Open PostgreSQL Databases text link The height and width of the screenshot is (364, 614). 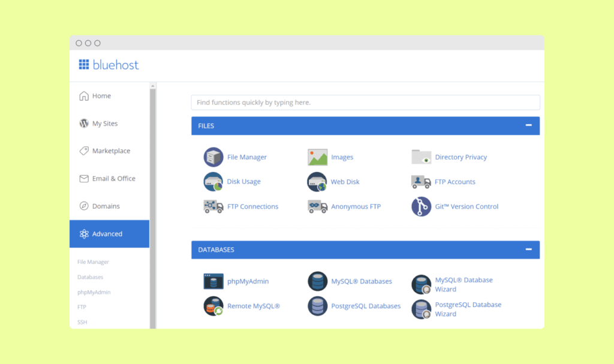click(366, 306)
